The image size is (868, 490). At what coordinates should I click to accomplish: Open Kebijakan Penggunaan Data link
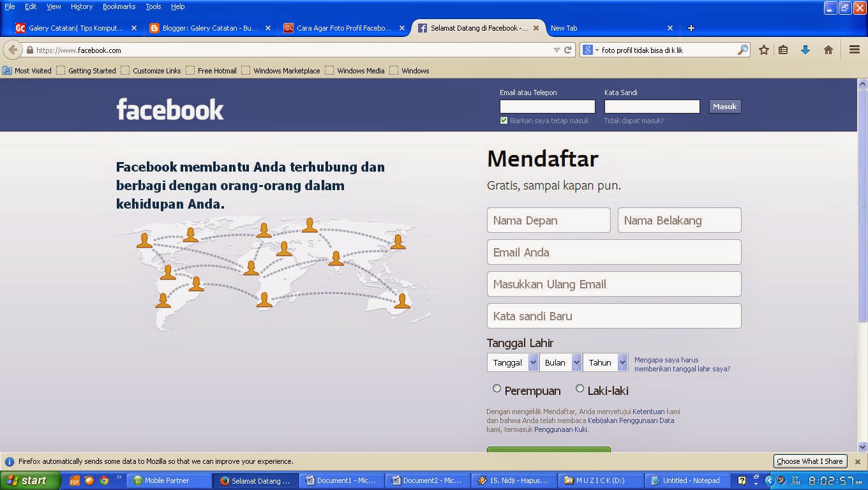pos(631,420)
